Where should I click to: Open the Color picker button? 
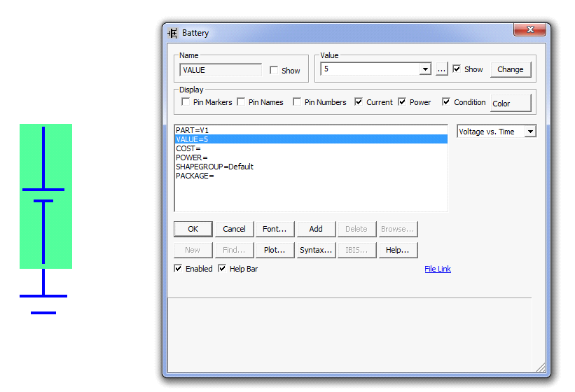click(511, 104)
